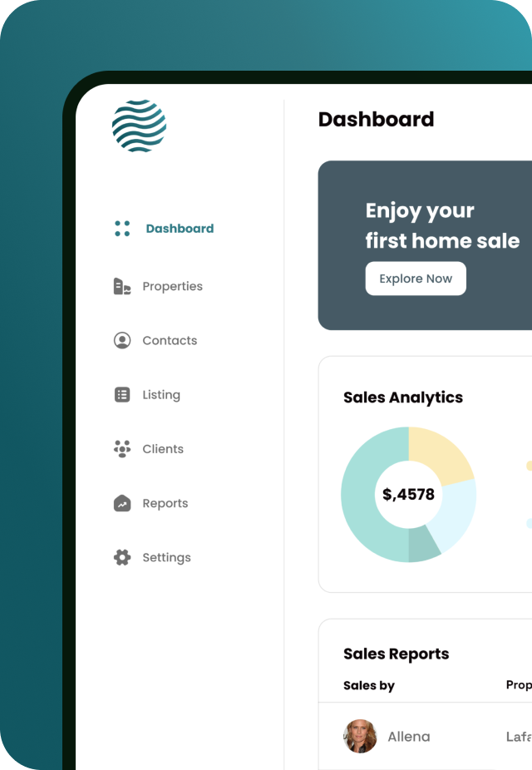Click the list icon beside Listing
532x770 pixels.
(122, 395)
